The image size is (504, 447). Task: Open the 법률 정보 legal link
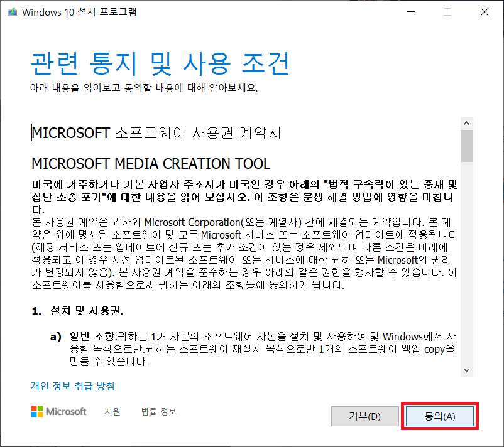pyautogui.click(x=159, y=411)
